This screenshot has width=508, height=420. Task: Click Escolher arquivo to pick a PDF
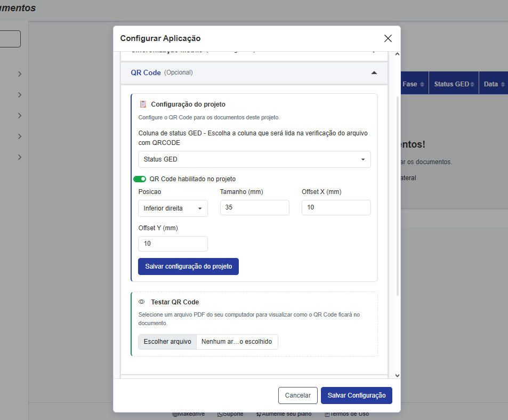click(x=167, y=342)
